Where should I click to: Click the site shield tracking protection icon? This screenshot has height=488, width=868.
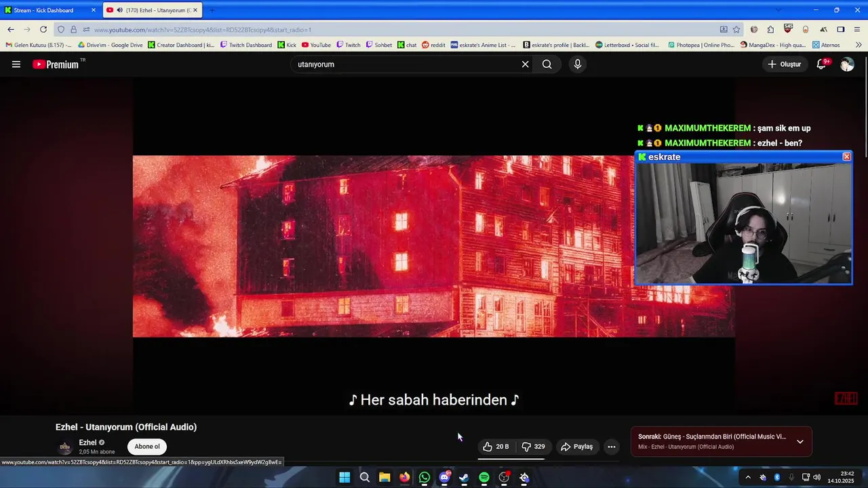pyautogui.click(x=61, y=30)
